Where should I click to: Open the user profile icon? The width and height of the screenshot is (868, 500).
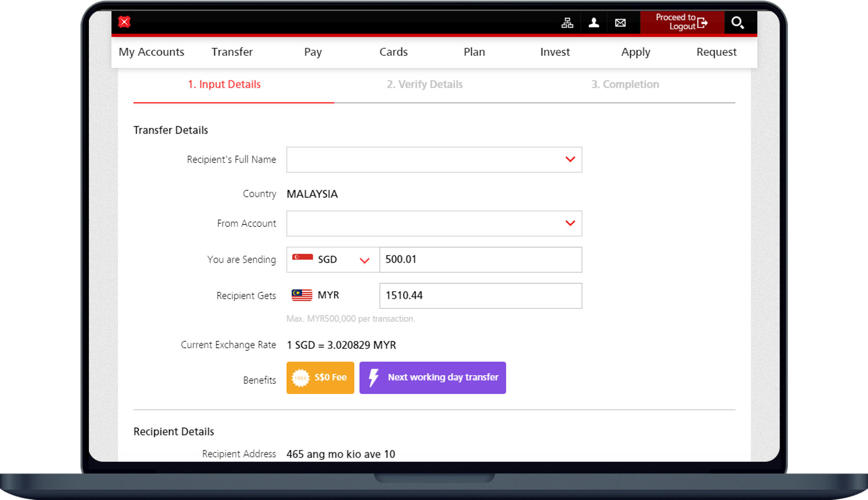594,23
